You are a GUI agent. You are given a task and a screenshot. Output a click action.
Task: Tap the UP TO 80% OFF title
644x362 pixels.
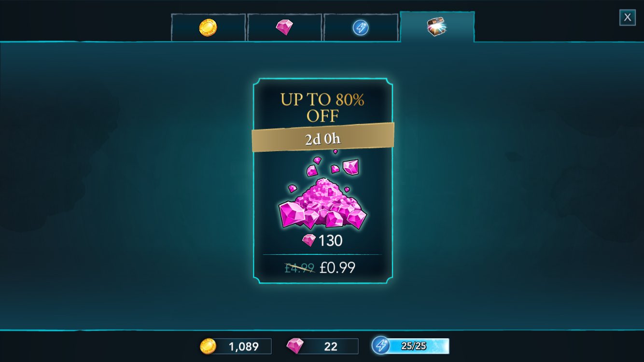tap(322, 108)
